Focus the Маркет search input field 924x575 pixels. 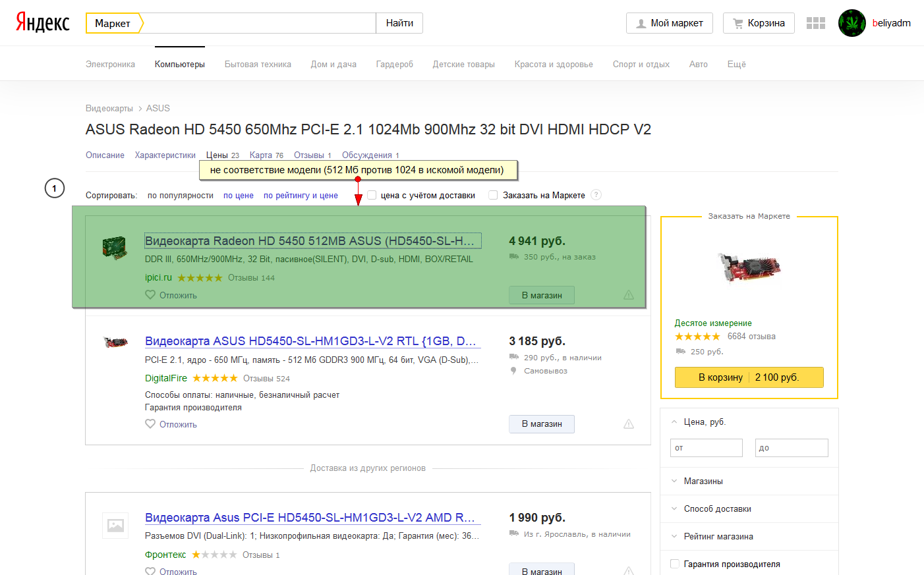pos(260,23)
